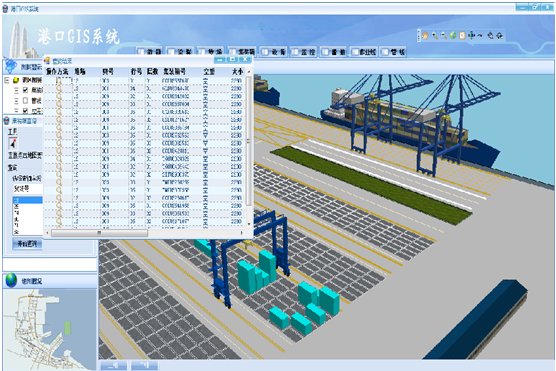Image resolution: width=556 pixels, height=371 pixels.
Task: Check the unchecked layer box in layer tree
Action: point(25,101)
